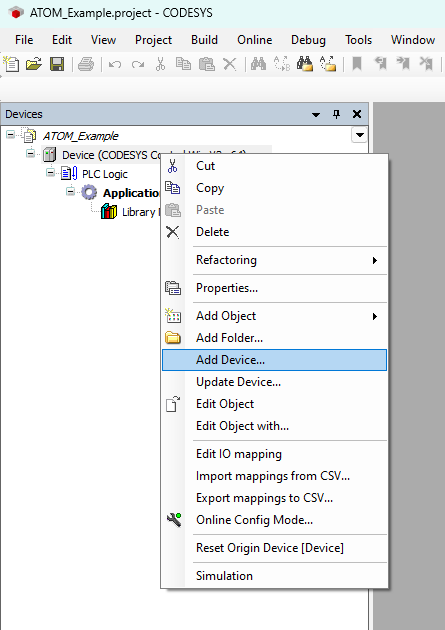Choose Reset Origin Device [Device]
The image size is (445, 630).
[274, 548]
